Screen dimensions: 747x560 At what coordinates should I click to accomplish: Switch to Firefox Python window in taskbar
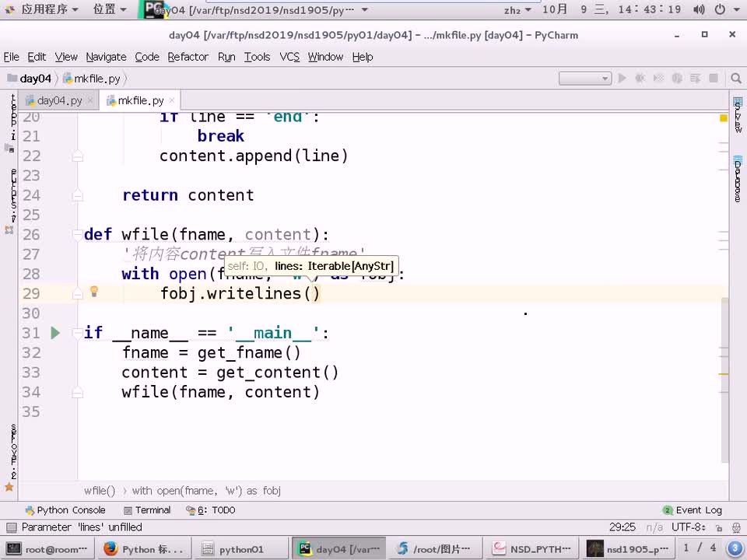pos(143,549)
